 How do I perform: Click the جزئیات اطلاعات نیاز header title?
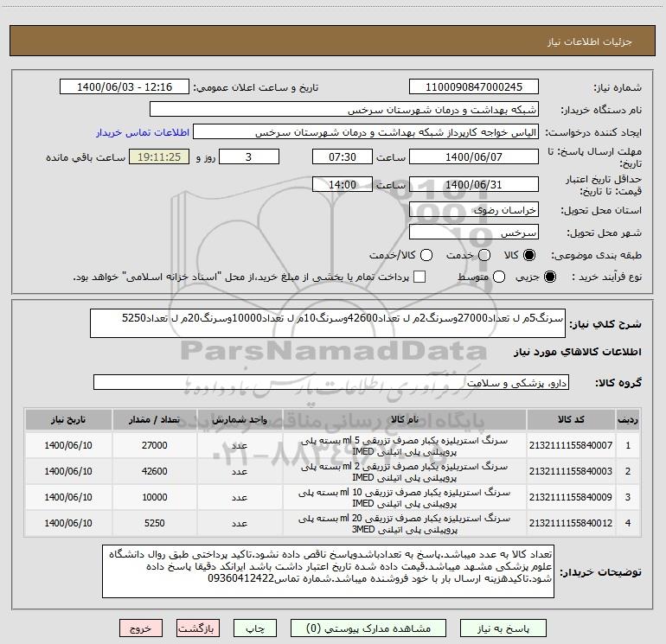pos(590,41)
